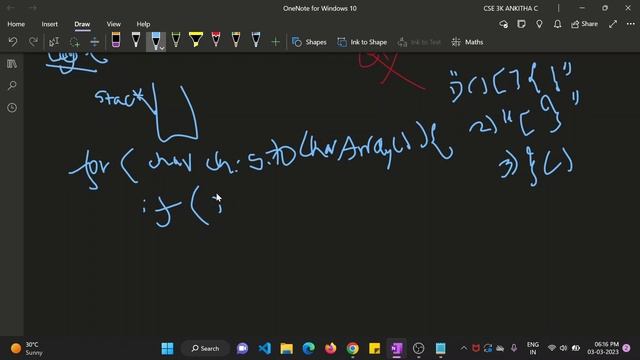Image resolution: width=640 pixels, height=360 pixels.
Task: Open weather widget showing 30°C Sunny
Action: pyautogui.click(x=26, y=349)
